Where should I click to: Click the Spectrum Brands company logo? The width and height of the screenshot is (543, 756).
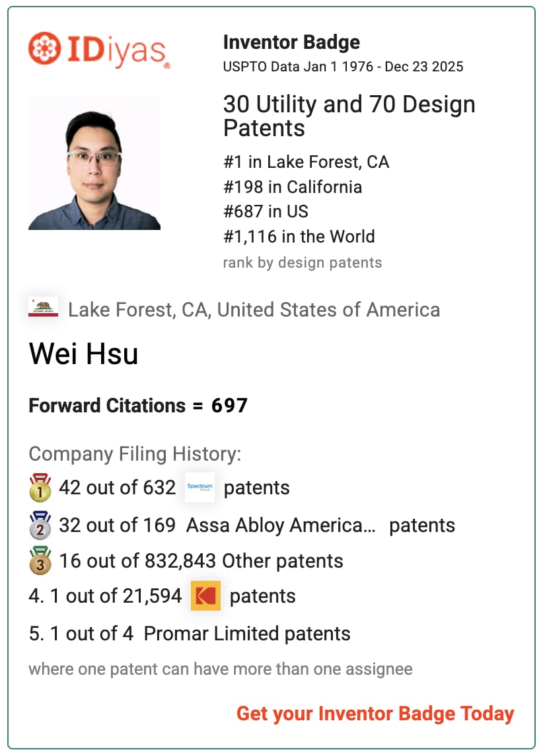[199, 488]
